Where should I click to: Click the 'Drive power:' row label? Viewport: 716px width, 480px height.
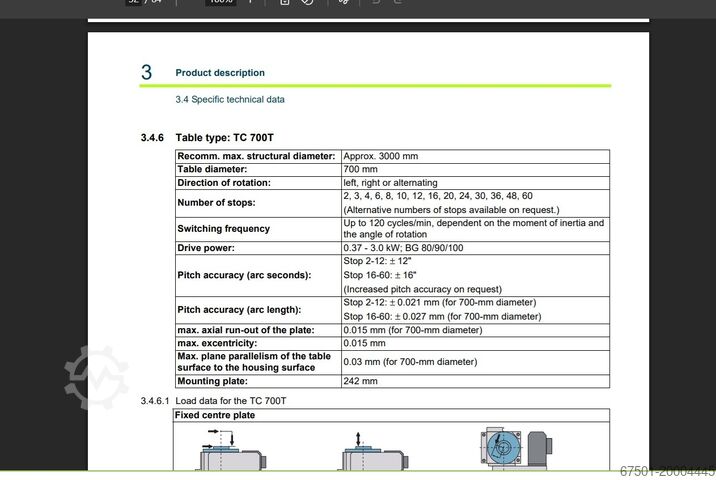click(207, 248)
